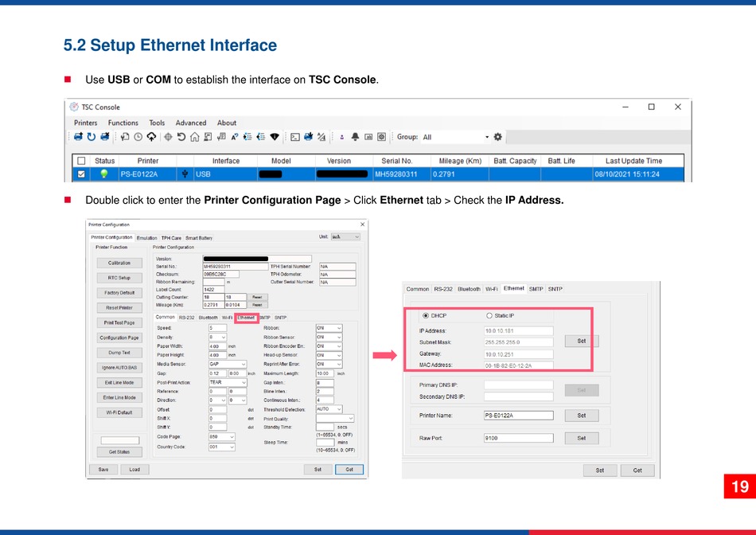
Task: Click the add printer icon in TSC Console toolbar
Action: pyautogui.click(x=78, y=137)
